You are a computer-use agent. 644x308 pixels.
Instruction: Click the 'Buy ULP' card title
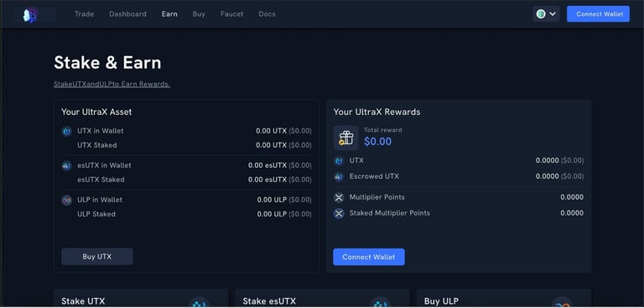pos(441,301)
